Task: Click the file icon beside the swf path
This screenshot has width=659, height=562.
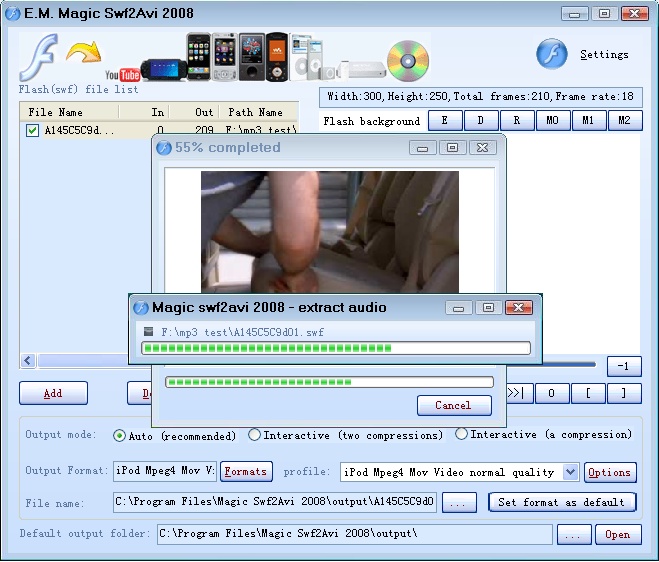Action: (x=148, y=332)
